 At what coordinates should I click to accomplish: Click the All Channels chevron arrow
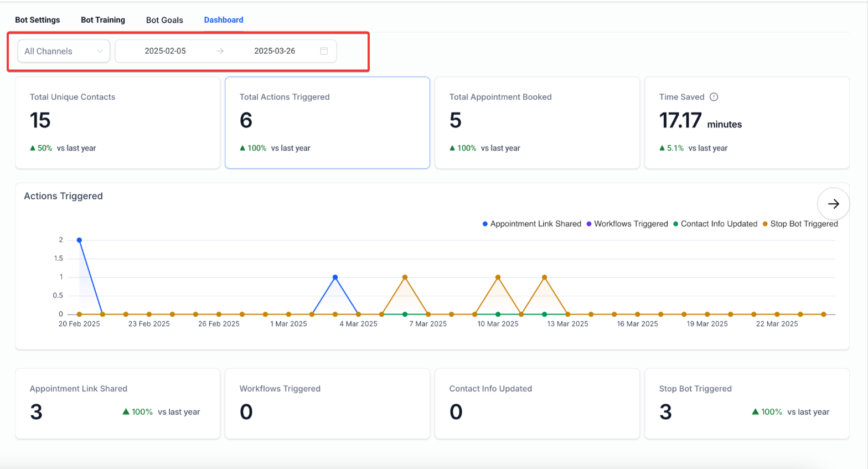coord(100,51)
